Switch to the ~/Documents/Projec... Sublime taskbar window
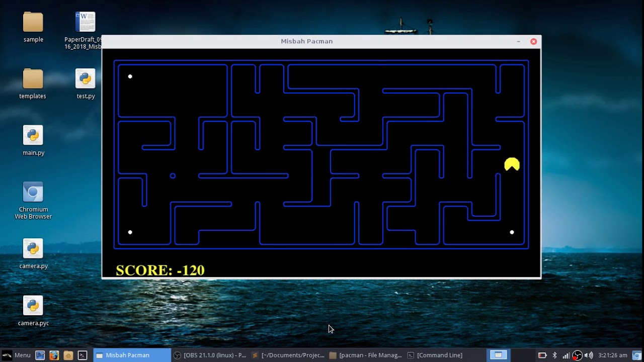This screenshot has width=644, height=362. (288, 355)
